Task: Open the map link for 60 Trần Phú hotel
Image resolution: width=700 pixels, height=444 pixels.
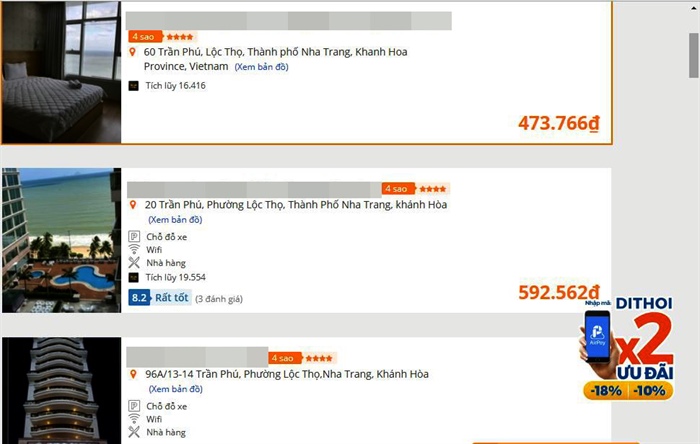Action: click(x=261, y=67)
